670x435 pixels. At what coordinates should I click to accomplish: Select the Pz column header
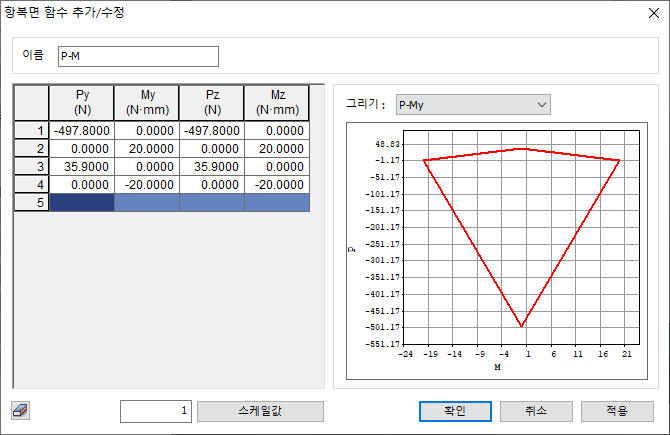point(212,103)
